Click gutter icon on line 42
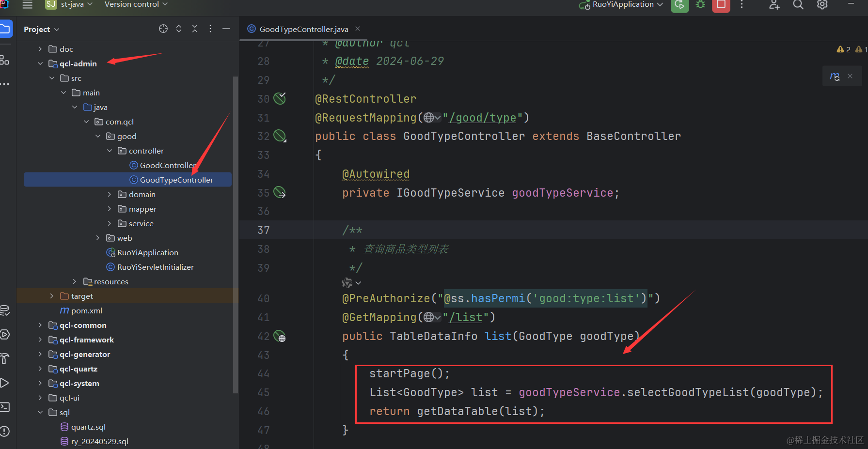The height and width of the screenshot is (449, 868). tap(280, 336)
